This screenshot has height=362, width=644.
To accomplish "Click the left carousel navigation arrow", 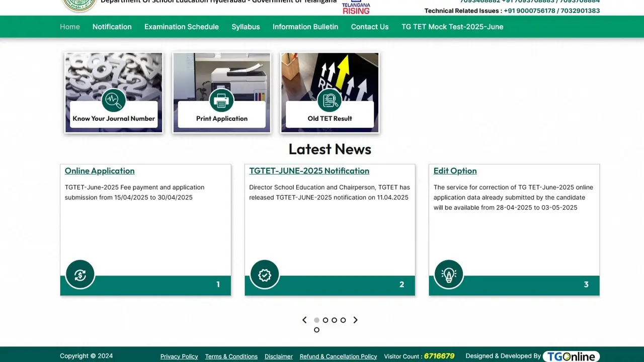I will click(x=304, y=320).
